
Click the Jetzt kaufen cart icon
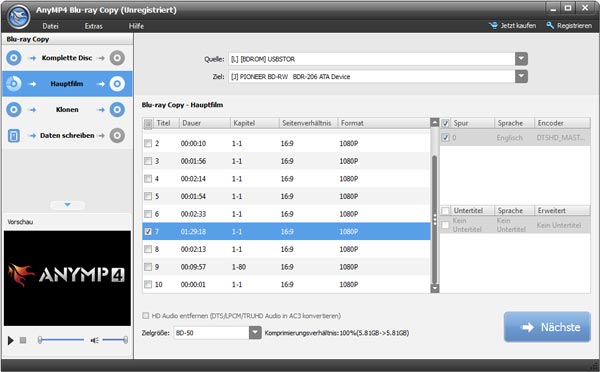(x=493, y=26)
